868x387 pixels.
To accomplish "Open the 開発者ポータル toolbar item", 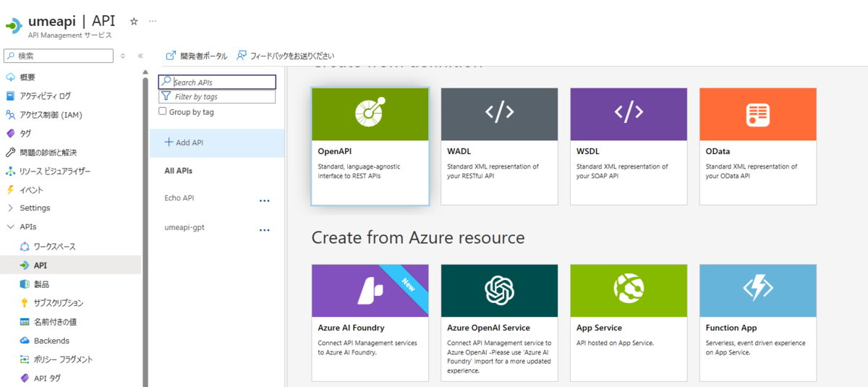I will coord(197,56).
